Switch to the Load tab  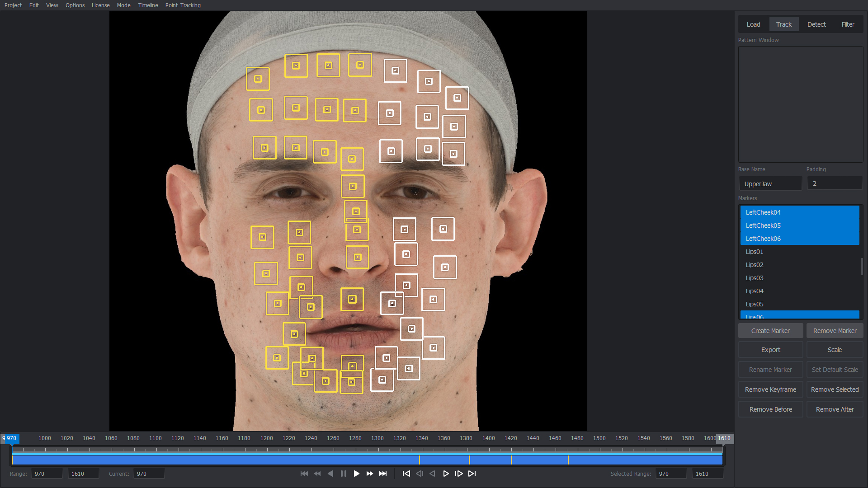753,24
